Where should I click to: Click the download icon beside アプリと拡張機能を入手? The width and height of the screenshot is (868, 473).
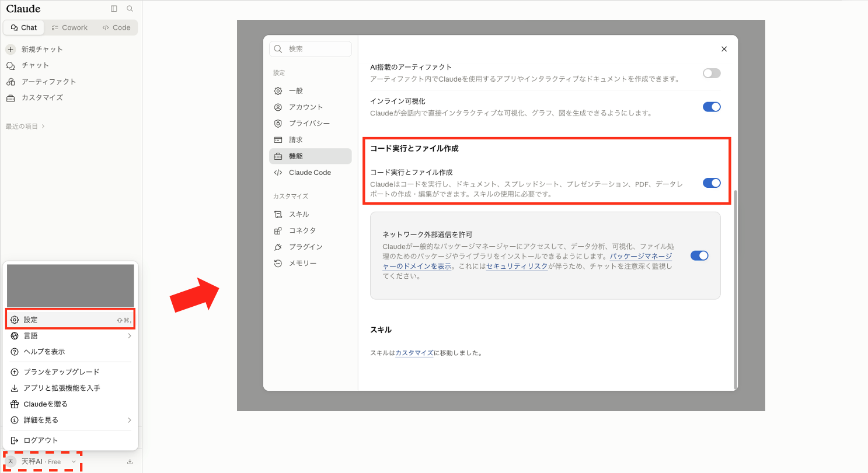point(15,388)
